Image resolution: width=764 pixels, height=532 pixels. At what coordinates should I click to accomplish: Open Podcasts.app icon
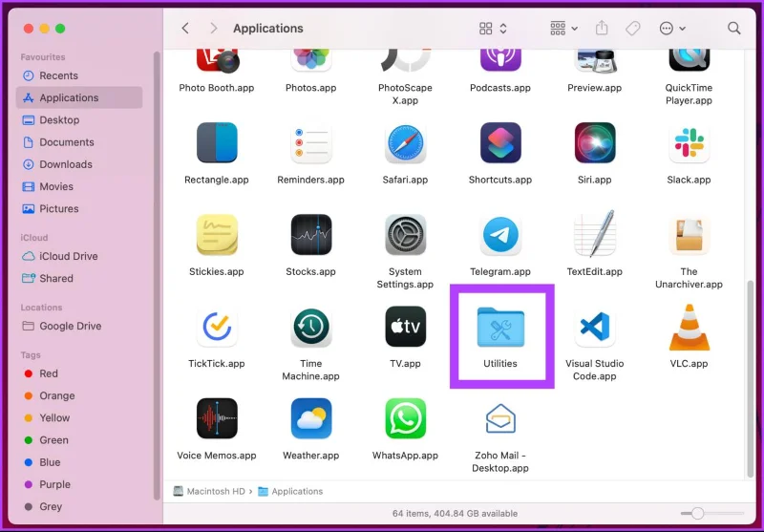tap(500, 60)
